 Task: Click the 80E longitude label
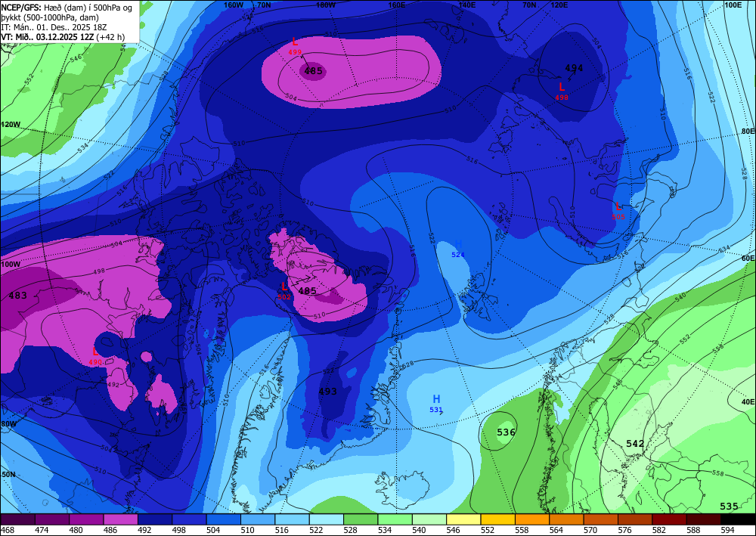[x=748, y=131]
